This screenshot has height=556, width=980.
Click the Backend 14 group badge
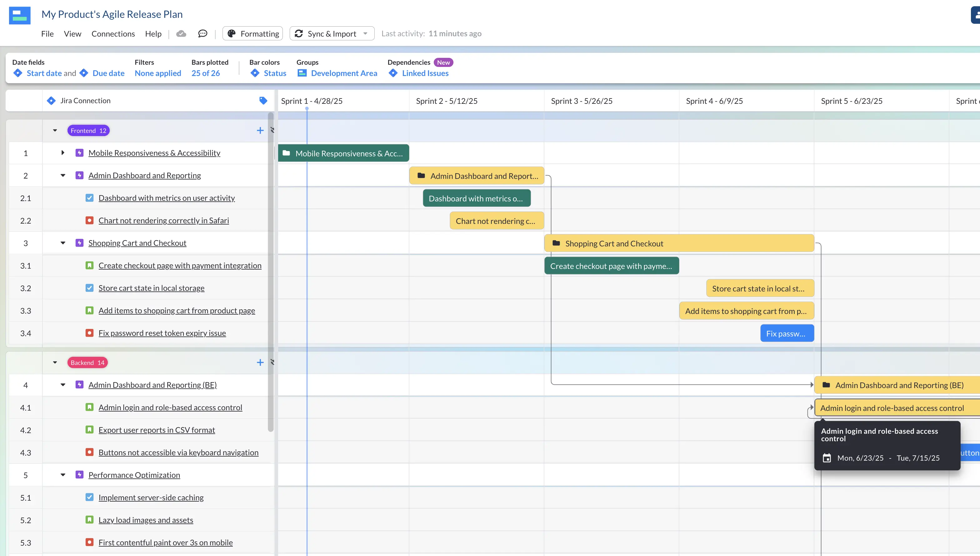click(x=87, y=362)
